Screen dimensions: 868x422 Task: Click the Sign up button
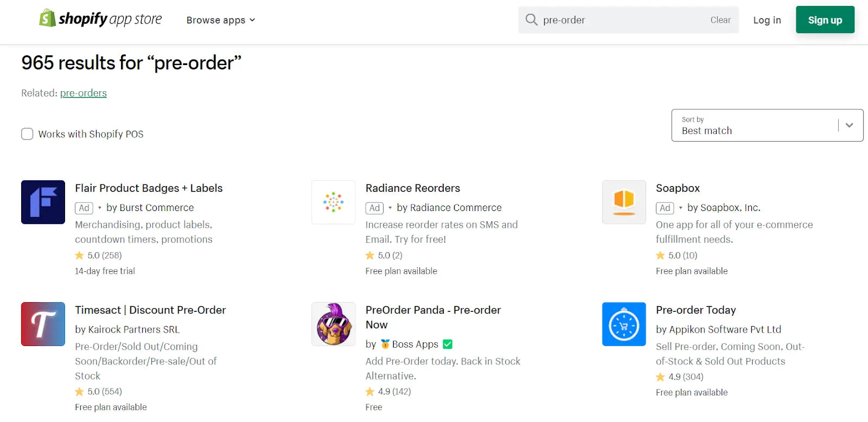pos(825,20)
